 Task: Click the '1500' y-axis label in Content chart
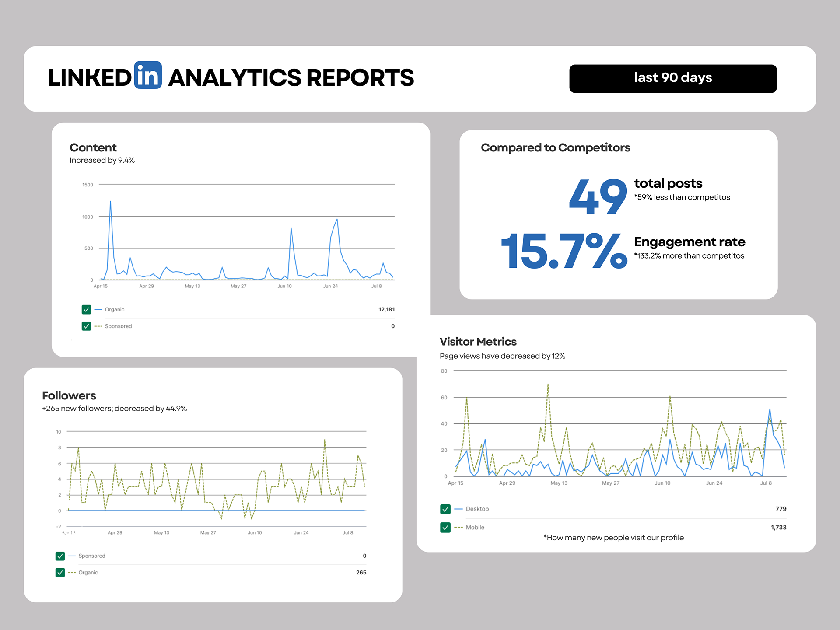[87, 185]
